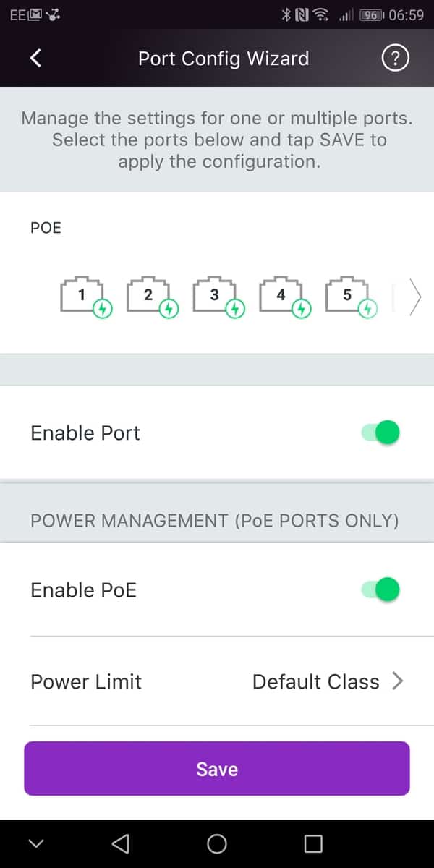Tap the Enable Port label
This screenshot has width=434, height=868.
click(85, 433)
